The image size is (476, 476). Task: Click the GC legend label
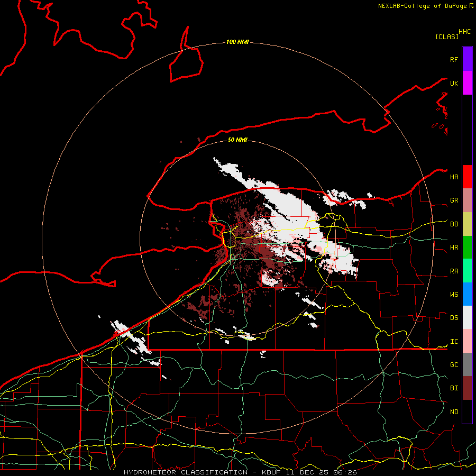tap(454, 365)
